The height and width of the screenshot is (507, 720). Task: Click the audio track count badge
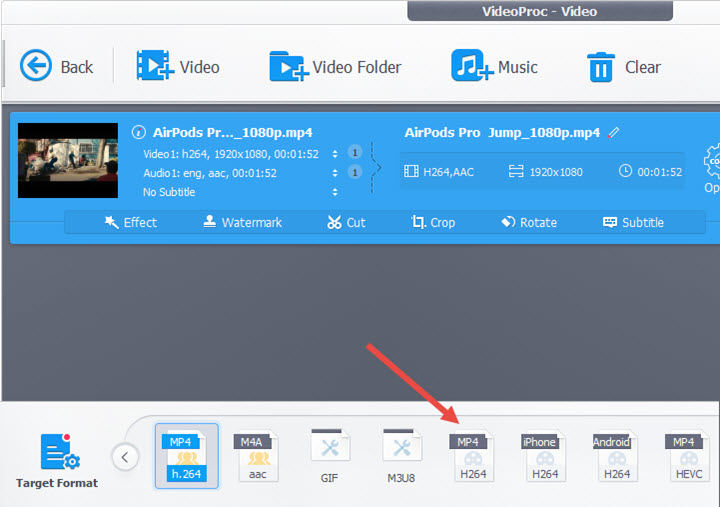point(354,173)
